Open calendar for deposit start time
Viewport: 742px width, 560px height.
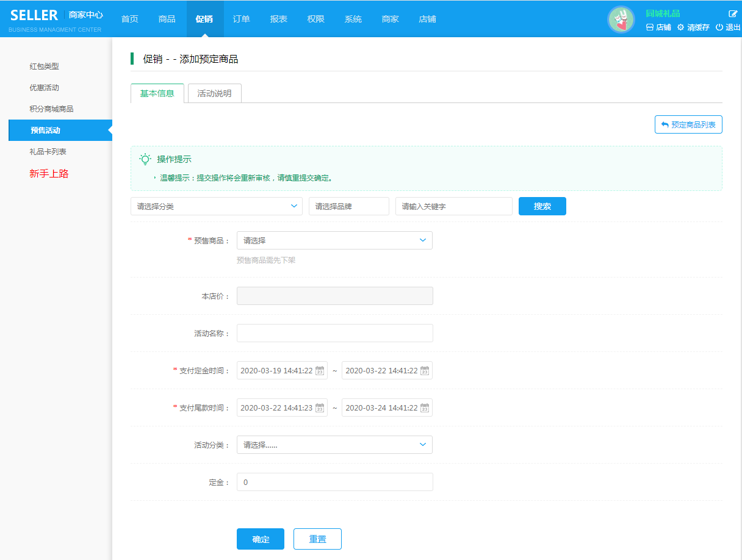point(320,371)
